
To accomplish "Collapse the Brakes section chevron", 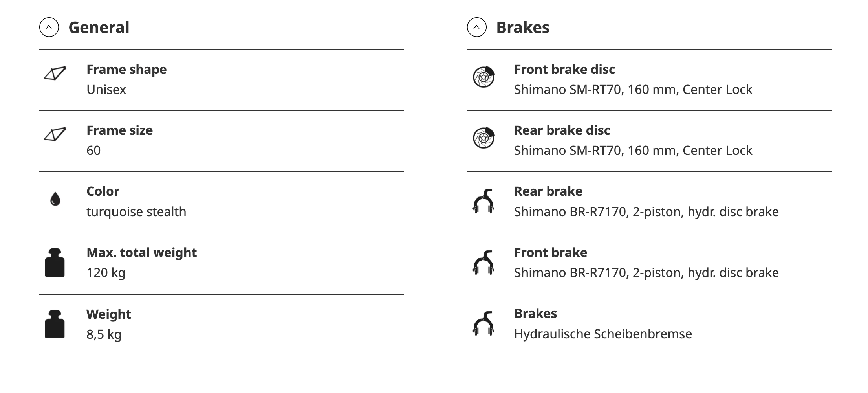I will (x=476, y=28).
